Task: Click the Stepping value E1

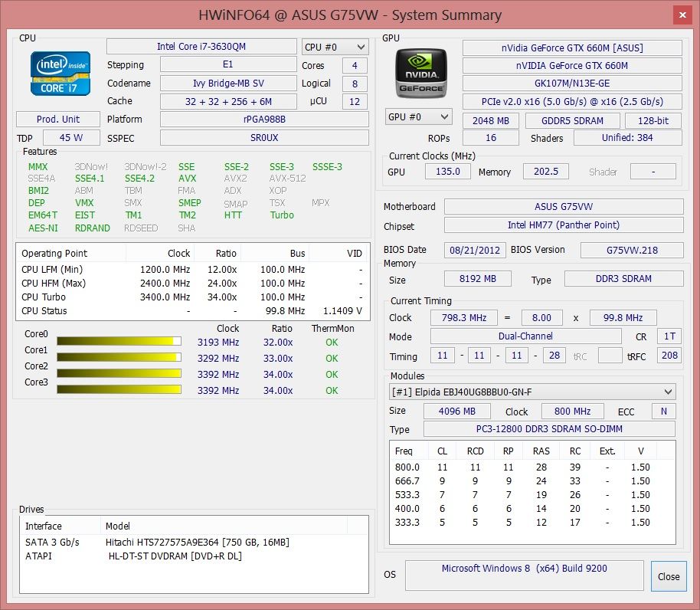Action: pyautogui.click(x=228, y=64)
